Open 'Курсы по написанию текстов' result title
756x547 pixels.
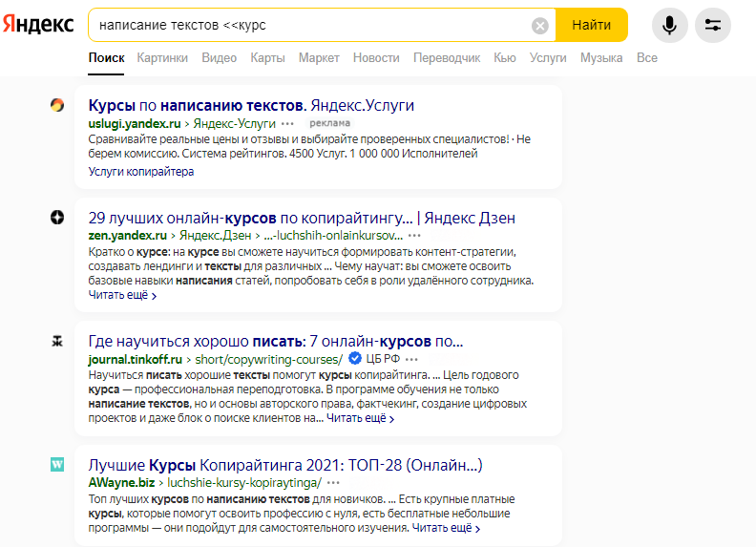click(251, 105)
